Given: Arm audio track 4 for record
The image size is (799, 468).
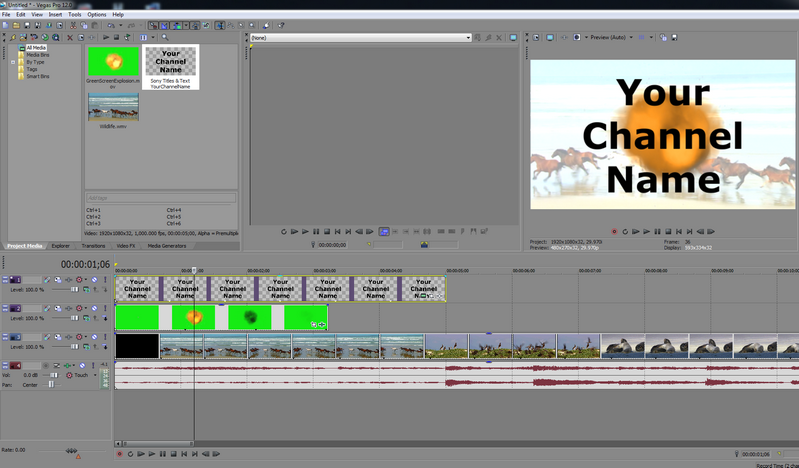Looking at the screenshot, I should [45, 365].
